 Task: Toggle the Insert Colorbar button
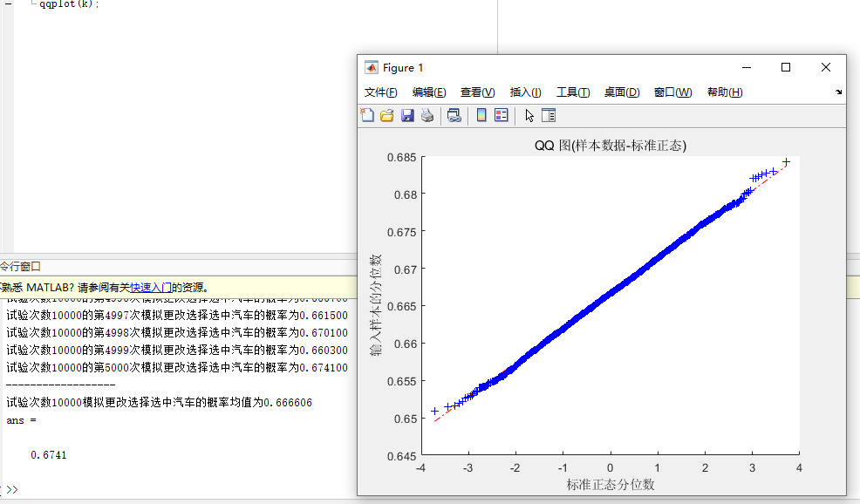click(481, 115)
